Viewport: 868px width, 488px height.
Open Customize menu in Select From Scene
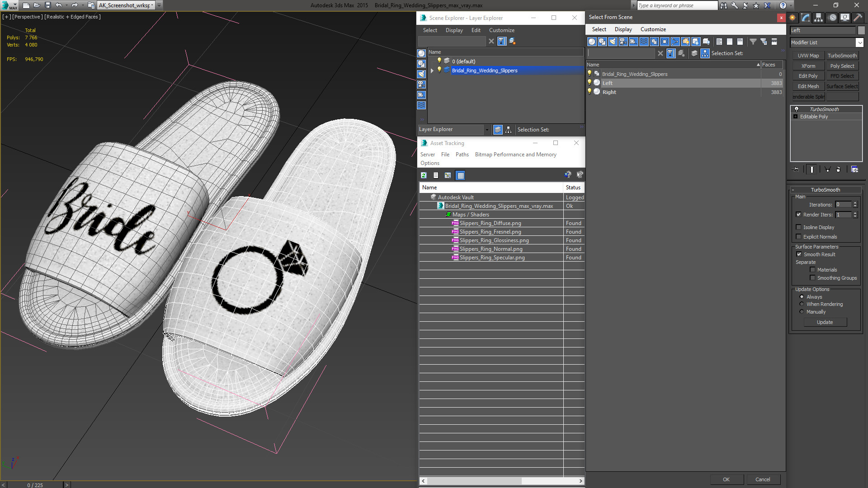tap(653, 29)
